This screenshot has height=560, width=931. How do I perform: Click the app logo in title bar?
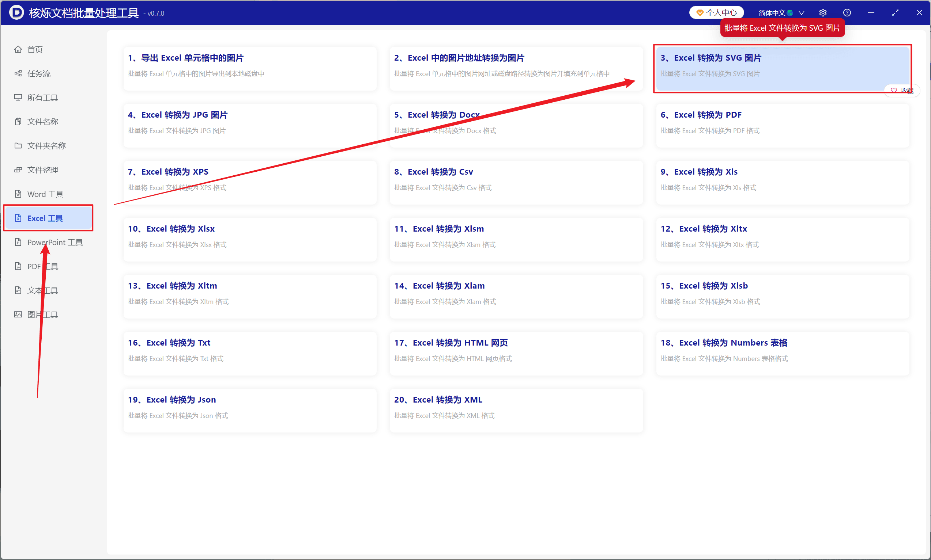(x=16, y=12)
